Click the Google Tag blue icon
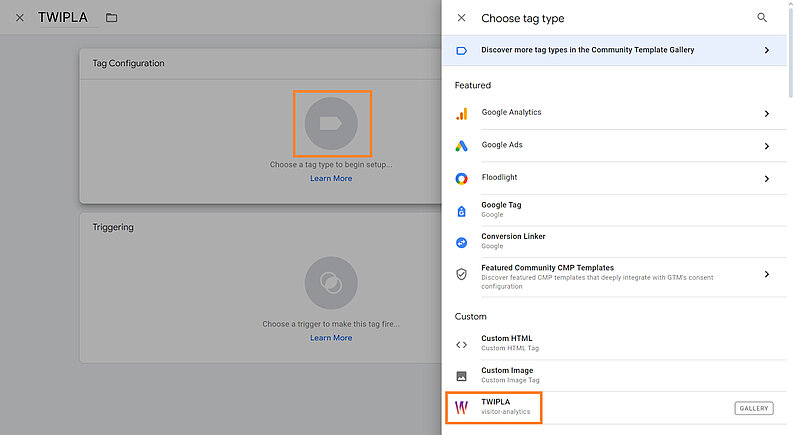Screen dimensions: 795x435 tap(461, 211)
